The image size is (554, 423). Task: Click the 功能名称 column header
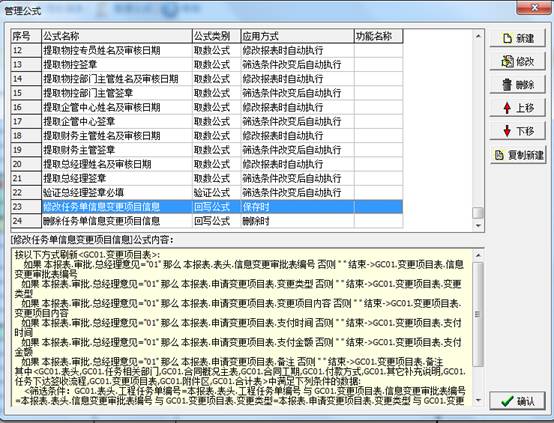click(x=378, y=36)
